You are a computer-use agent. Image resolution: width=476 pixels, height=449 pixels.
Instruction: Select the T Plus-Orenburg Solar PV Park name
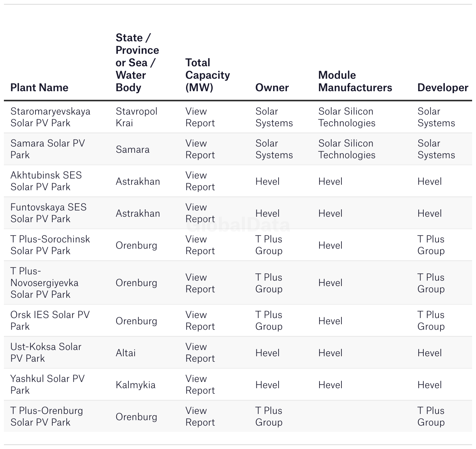pos(47,416)
